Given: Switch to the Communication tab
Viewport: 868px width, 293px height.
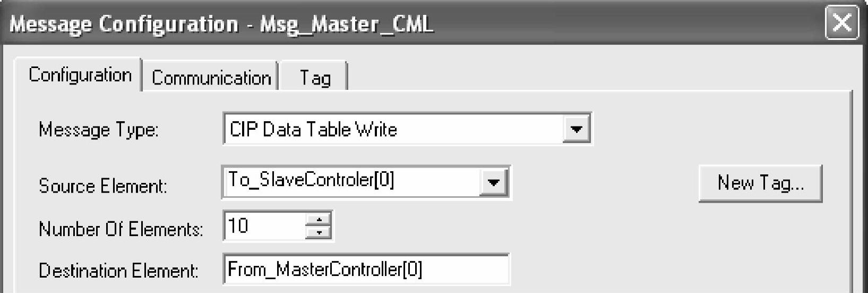Looking at the screenshot, I should [x=211, y=78].
